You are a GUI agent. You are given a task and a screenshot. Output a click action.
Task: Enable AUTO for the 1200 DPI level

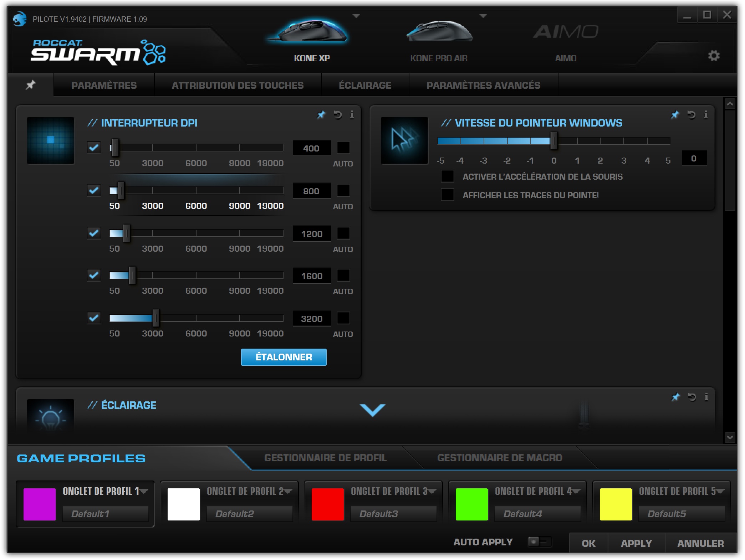343,233
